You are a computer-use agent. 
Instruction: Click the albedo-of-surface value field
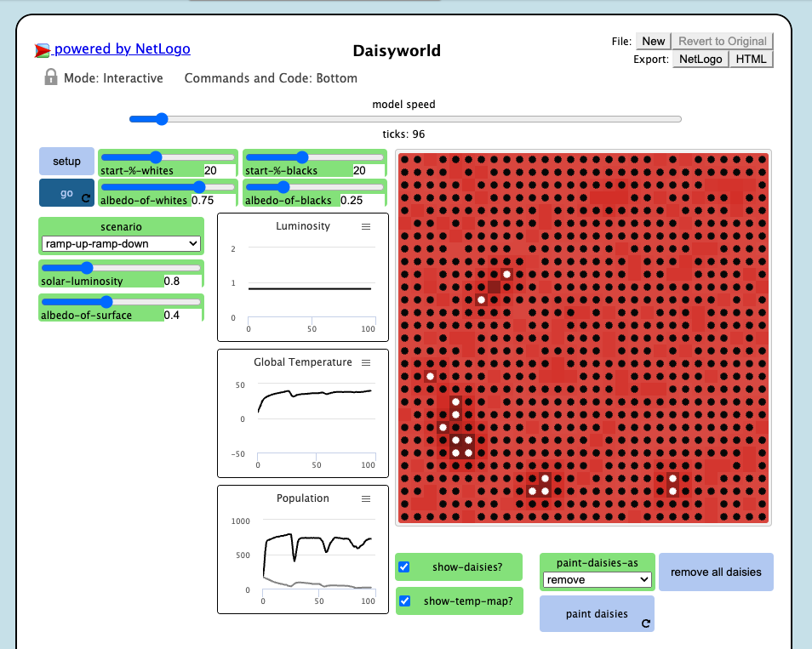coord(182,315)
